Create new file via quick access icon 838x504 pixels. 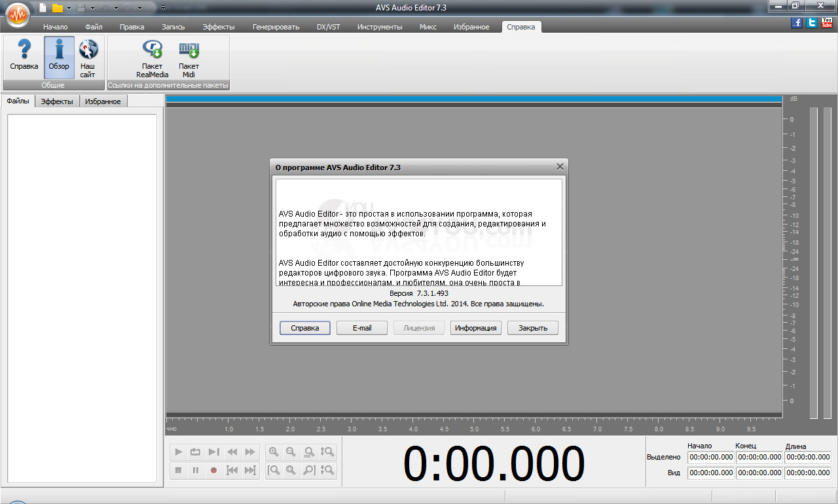[43, 8]
